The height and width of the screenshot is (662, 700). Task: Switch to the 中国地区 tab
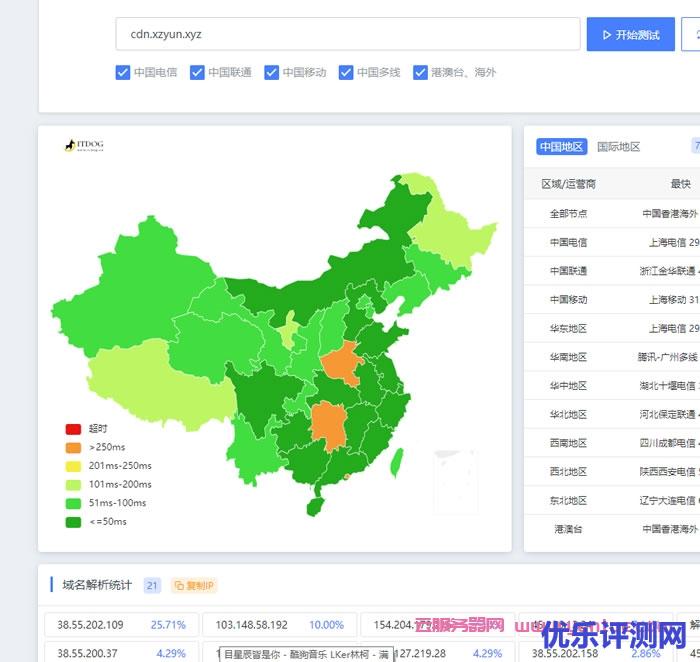[x=561, y=147]
